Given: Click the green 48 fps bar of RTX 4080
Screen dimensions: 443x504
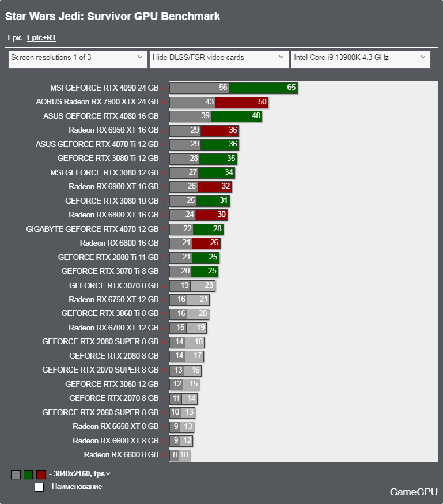Looking at the screenshot, I should click(237, 116).
